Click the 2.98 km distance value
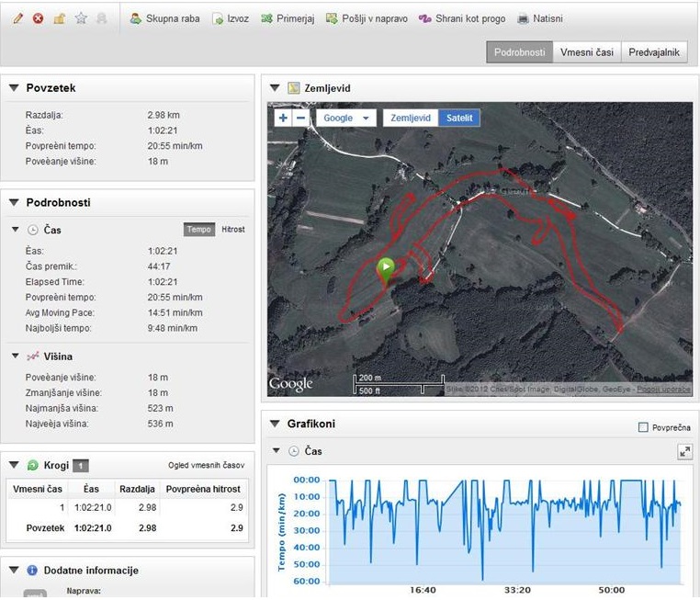700x600 pixels. coord(164,115)
